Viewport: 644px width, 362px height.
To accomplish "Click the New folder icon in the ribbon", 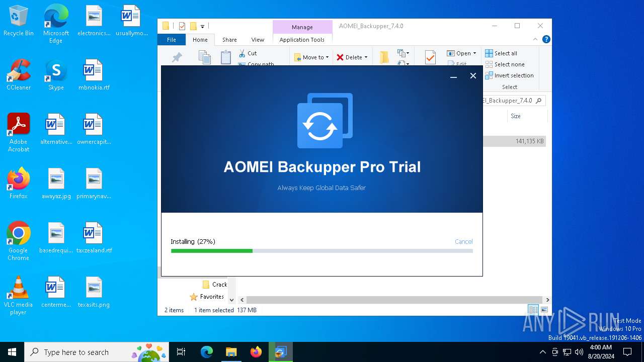I will click(384, 57).
